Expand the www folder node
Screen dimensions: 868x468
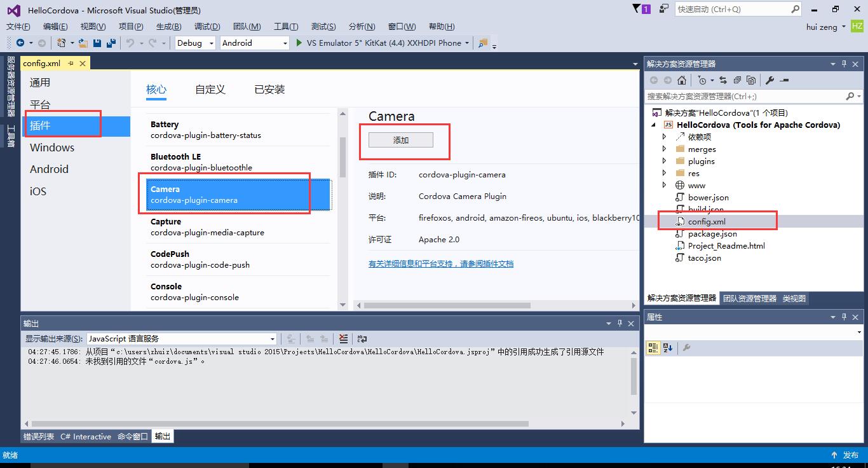coord(664,185)
